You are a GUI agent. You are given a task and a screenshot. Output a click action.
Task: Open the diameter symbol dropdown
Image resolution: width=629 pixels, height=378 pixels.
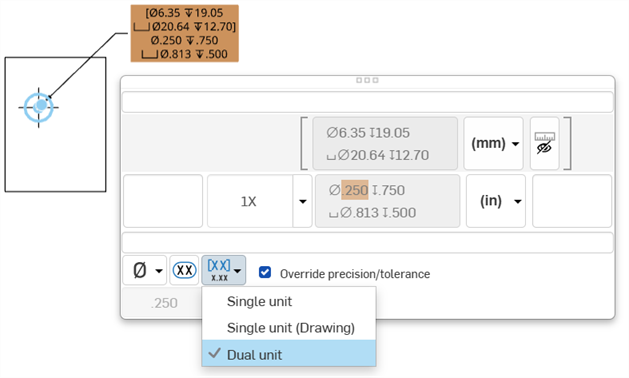(x=145, y=270)
